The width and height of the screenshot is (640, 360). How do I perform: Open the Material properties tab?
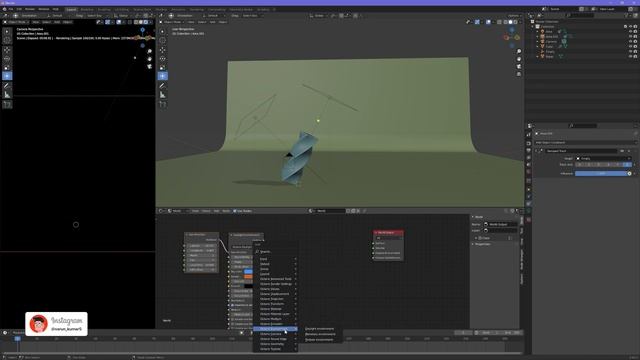tap(529, 220)
